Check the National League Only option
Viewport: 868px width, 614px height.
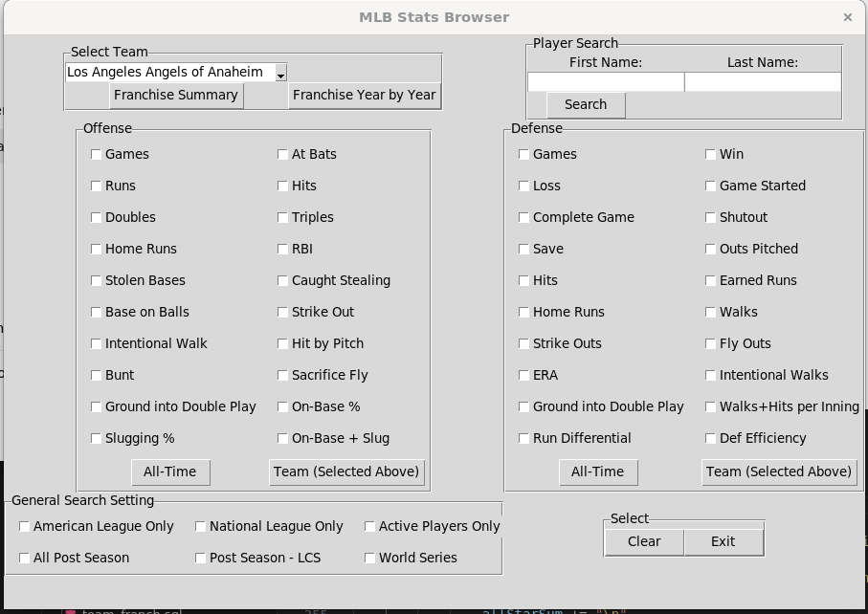coord(200,526)
